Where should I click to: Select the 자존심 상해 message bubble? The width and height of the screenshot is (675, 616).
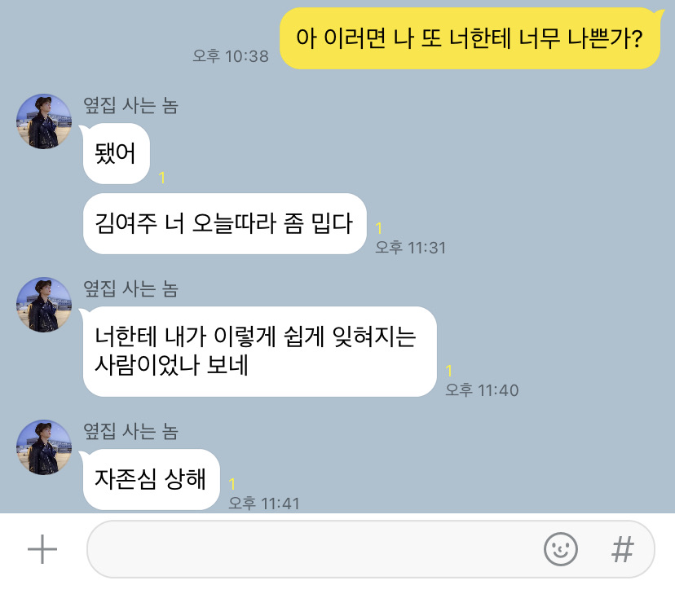[x=151, y=479]
